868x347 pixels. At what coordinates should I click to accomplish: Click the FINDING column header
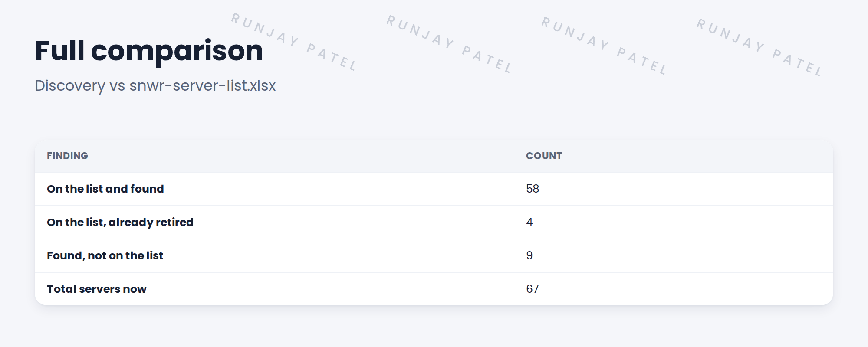[67, 156]
